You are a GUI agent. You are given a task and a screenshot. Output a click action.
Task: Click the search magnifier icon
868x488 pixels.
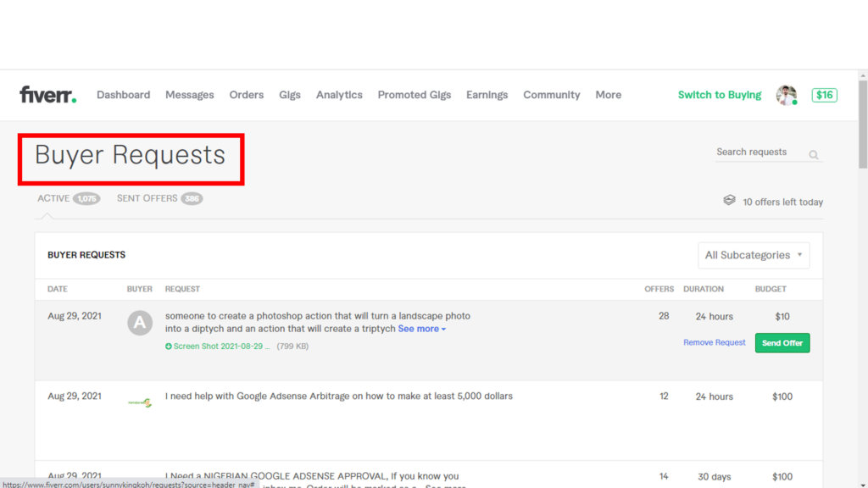[x=814, y=155]
